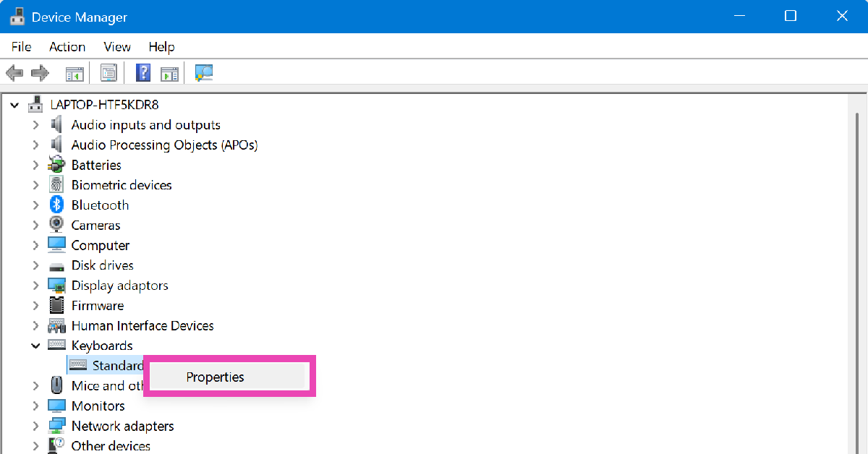
Task: Select the Cameras webcam icon
Action: 56,225
